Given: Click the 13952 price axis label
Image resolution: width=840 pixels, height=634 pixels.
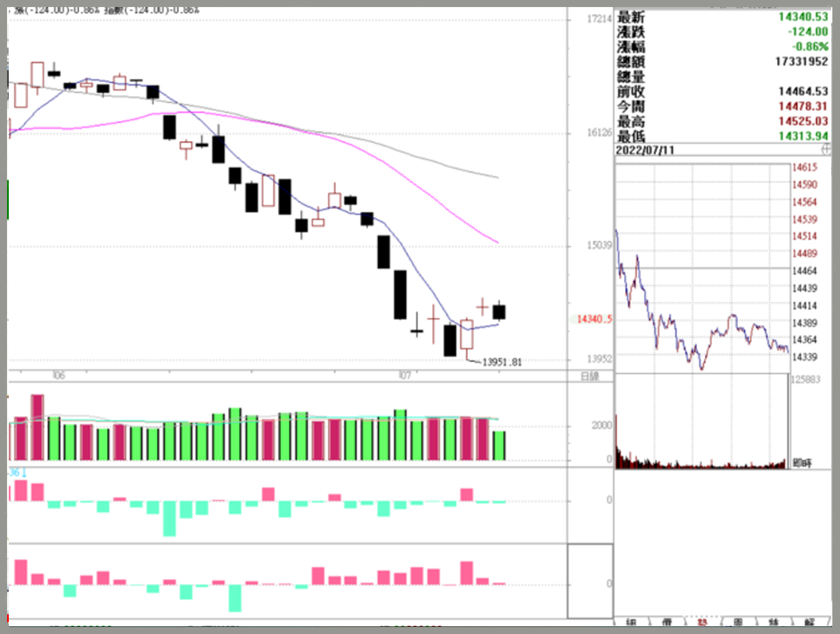Looking at the screenshot, I should point(599,359).
